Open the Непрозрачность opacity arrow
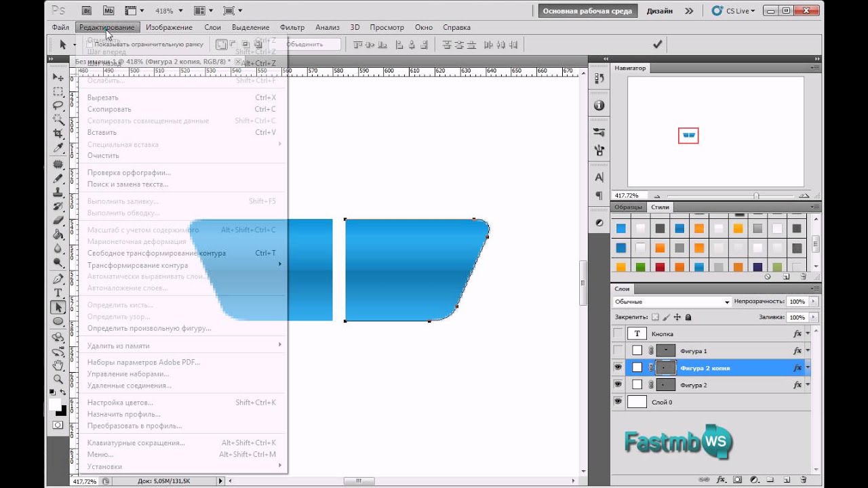Viewport: 868px width, 488px height. pos(814,302)
